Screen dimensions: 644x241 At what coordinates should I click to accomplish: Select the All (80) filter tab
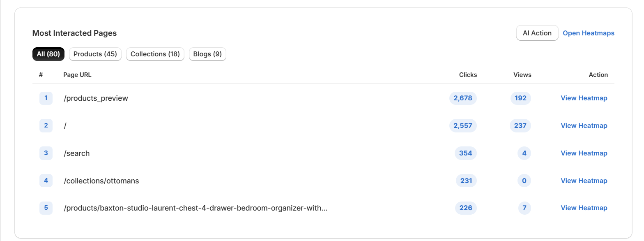(48, 54)
